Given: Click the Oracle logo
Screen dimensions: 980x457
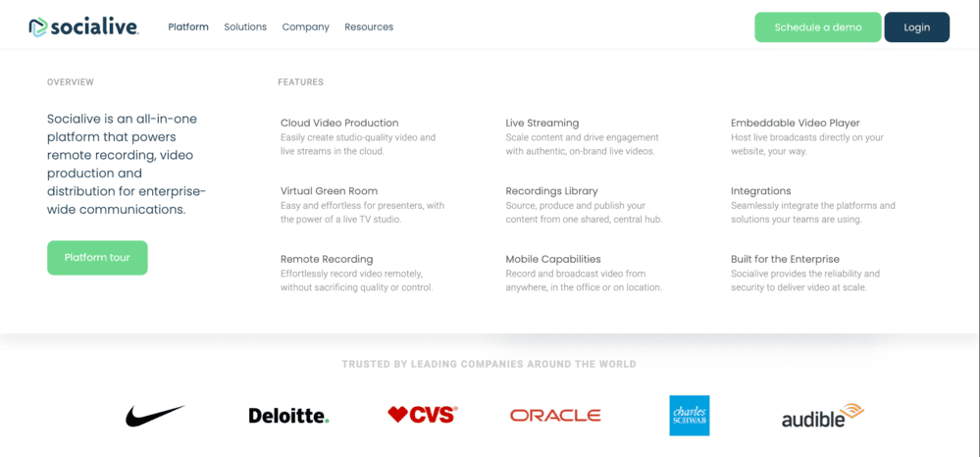Looking at the screenshot, I should point(555,415).
